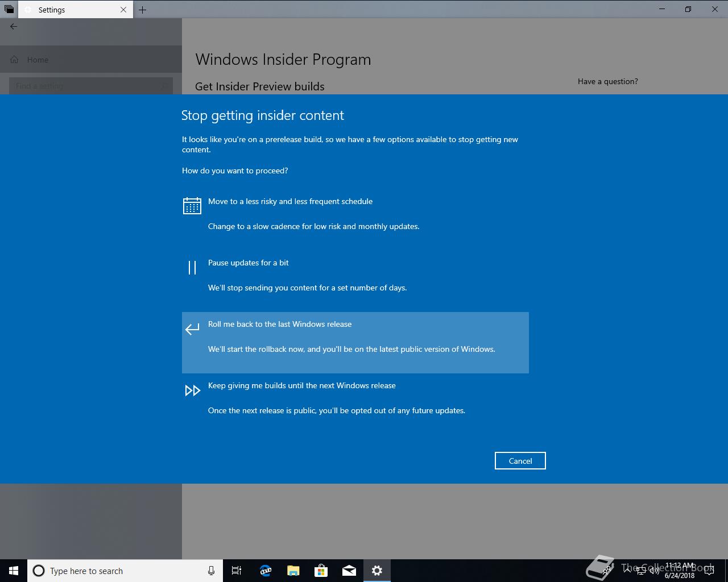Choose Keep giving me builds until next release
Viewport: 728px width, 582px height.
355,404
